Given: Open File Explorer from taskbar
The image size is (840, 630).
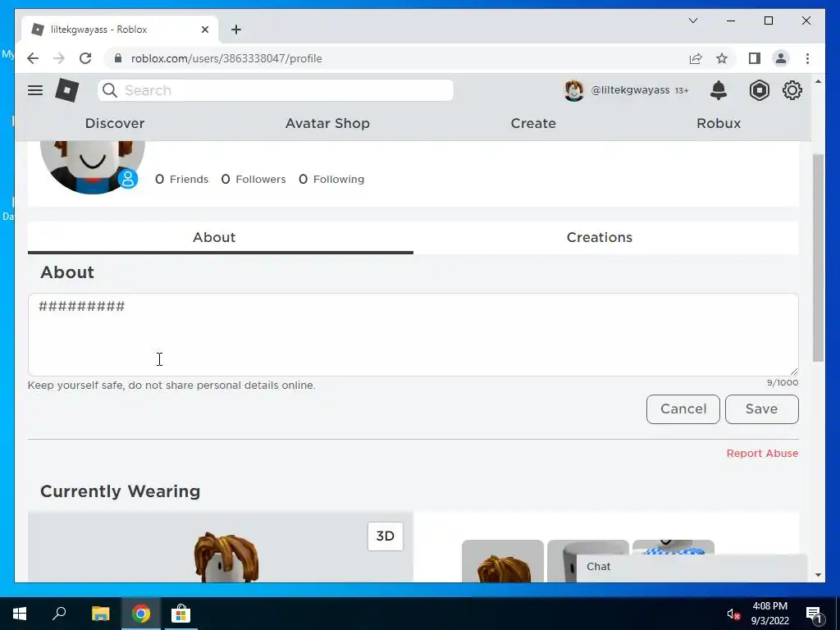Looking at the screenshot, I should pos(100,614).
